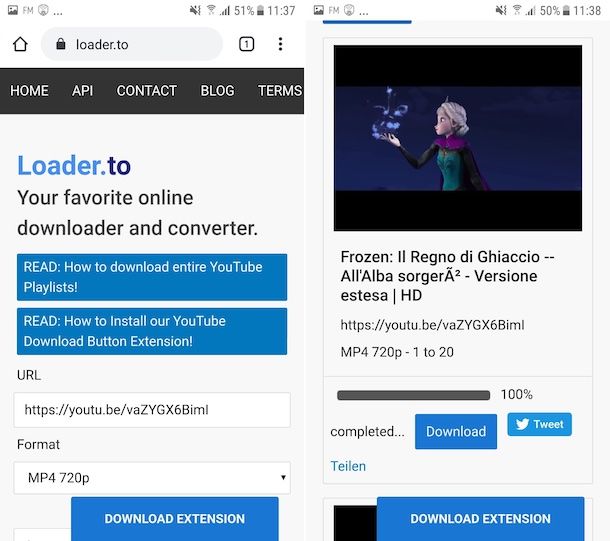Tap the 'MP4 720p - 1 to 20' text
The image size is (610, 541).
click(x=397, y=352)
